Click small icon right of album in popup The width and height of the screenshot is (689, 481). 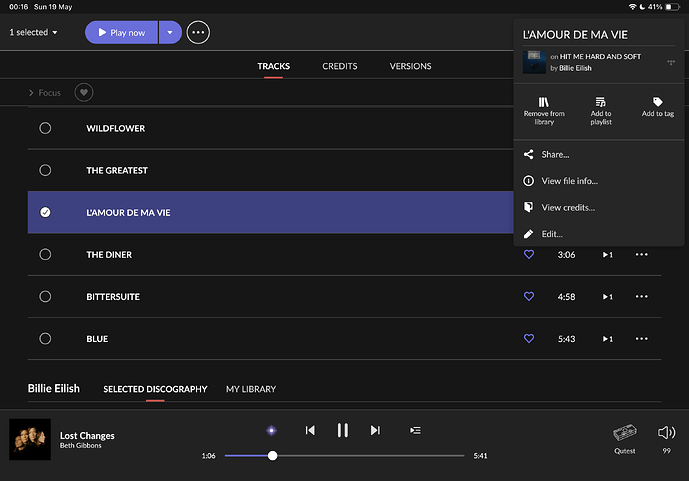[671, 62]
